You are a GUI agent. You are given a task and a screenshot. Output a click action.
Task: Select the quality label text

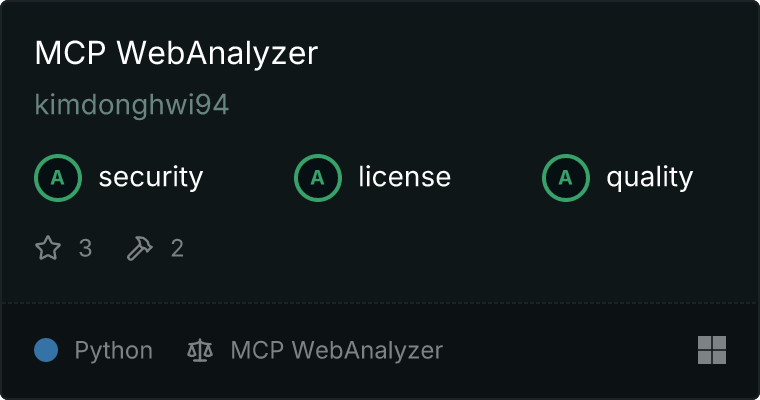coord(649,177)
